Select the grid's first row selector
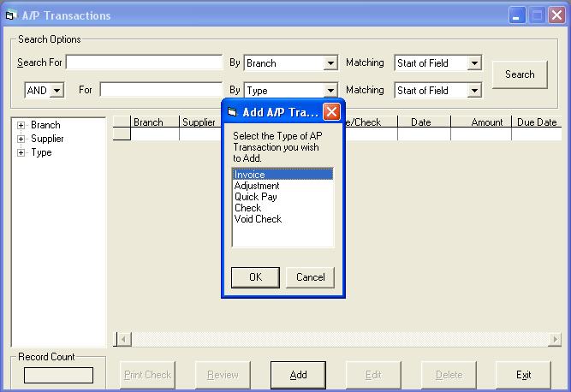571x392 pixels. click(x=122, y=134)
